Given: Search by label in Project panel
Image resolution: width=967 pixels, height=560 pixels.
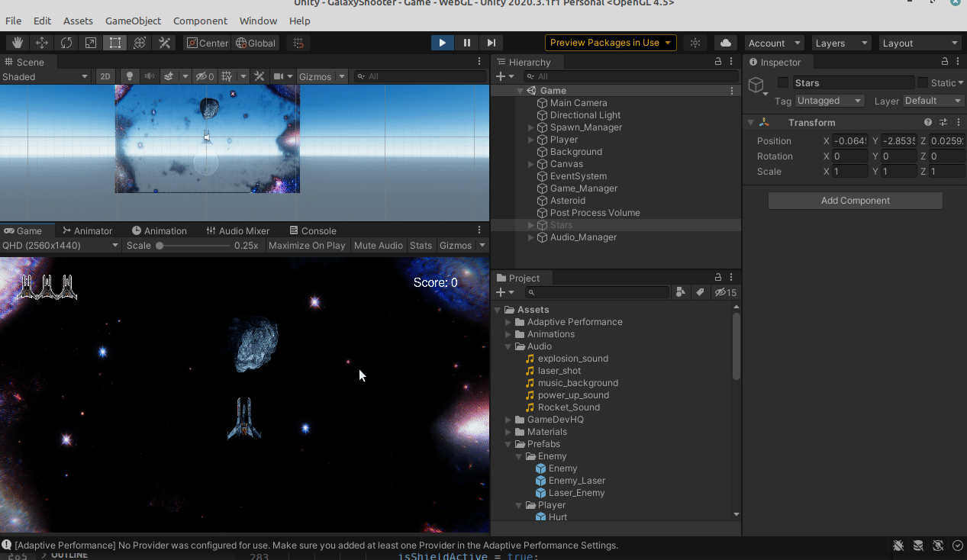Looking at the screenshot, I should pos(700,292).
